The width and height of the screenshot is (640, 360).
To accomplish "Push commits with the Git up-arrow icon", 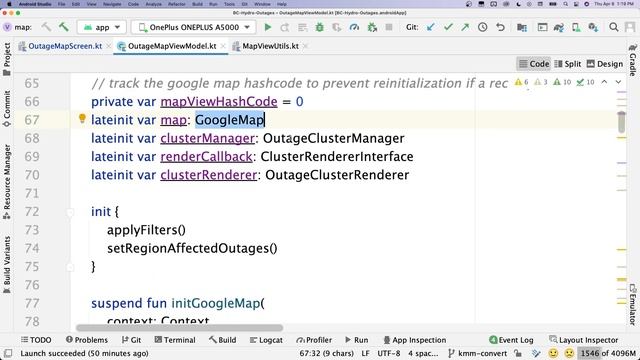I will pyautogui.click(x=465, y=27).
